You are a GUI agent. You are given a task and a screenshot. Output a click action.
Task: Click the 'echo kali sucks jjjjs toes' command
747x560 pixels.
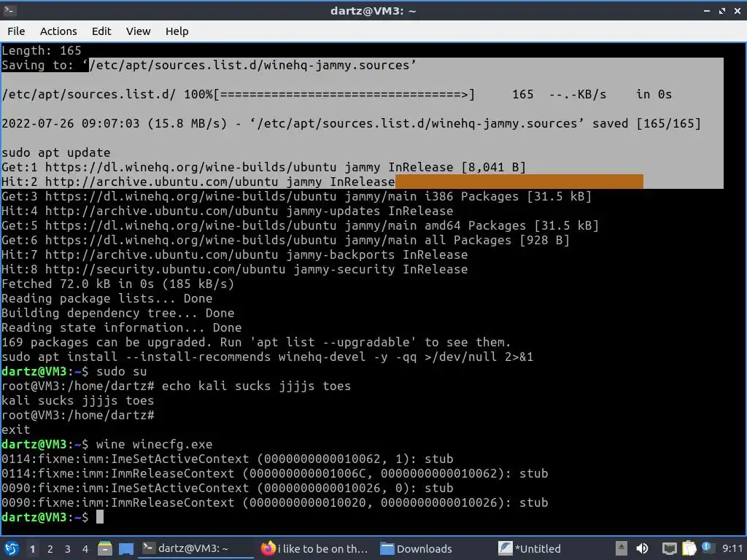(256, 386)
